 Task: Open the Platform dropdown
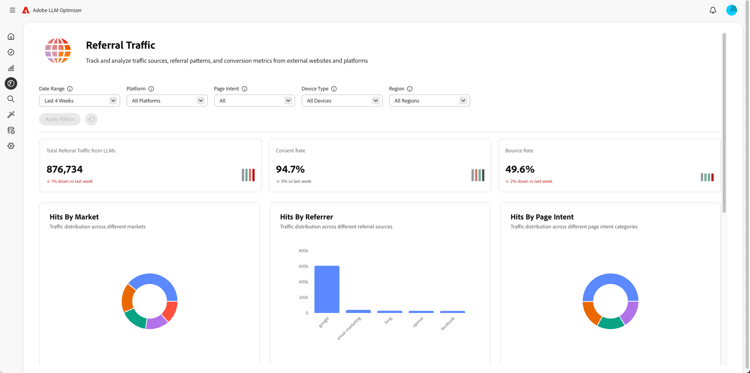point(167,100)
